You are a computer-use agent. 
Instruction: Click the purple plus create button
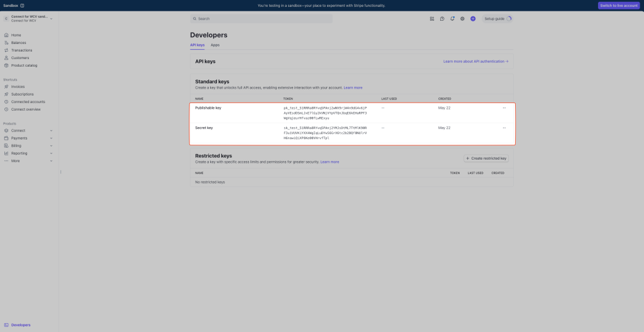tap(473, 19)
